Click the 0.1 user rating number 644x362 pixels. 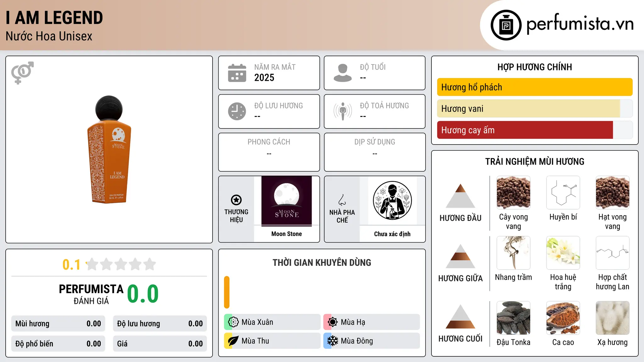pos(71,265)
